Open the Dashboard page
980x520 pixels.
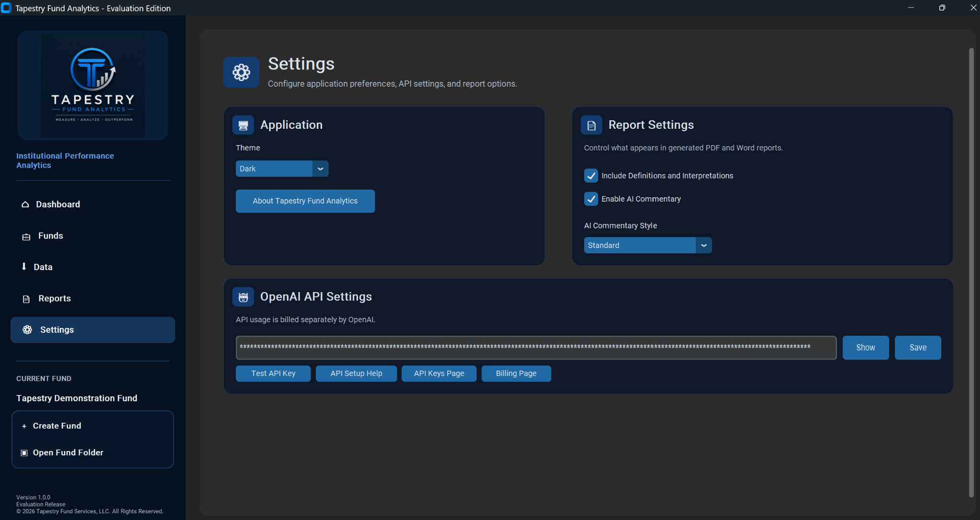[93, 204]
